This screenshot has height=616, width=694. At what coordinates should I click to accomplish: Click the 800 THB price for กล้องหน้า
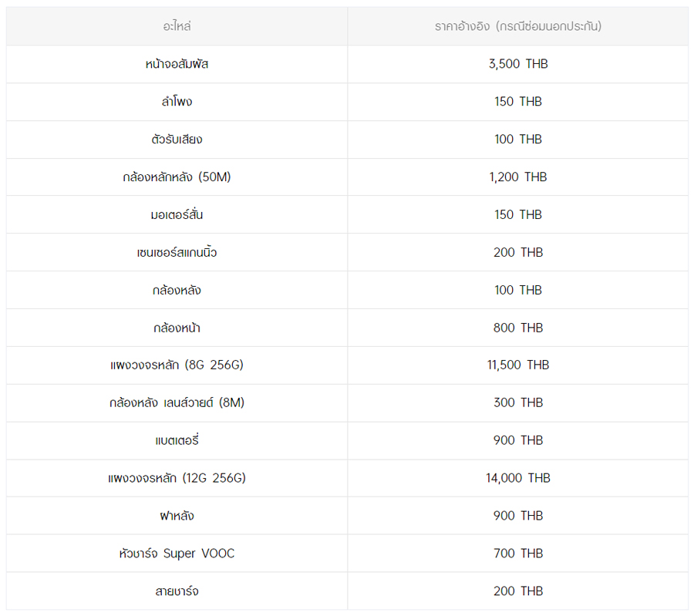(517, 328)
